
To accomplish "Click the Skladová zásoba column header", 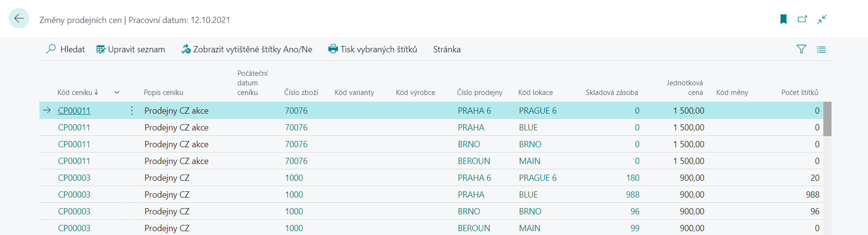I will click(x=612, y=93).
